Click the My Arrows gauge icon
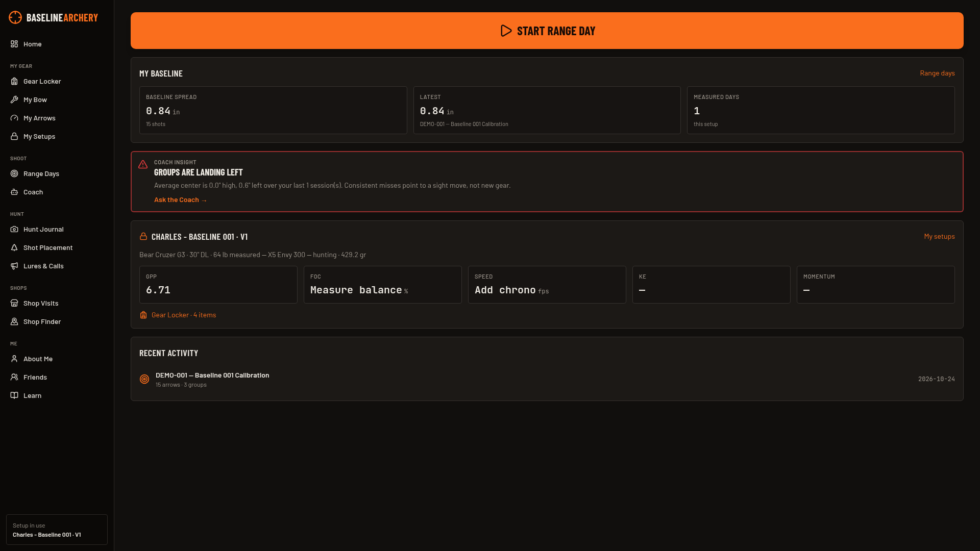The height and width of the screenshot is (551, 980). [14, 118]
